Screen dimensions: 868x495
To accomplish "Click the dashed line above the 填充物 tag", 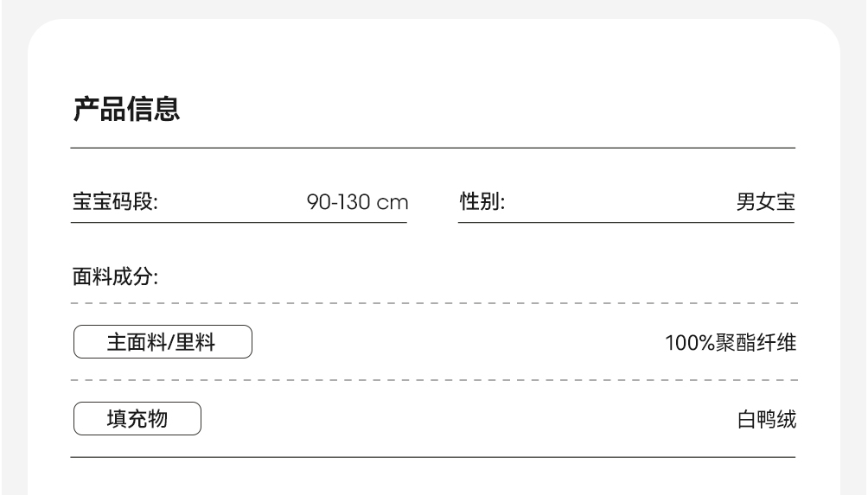I will 432,380.
